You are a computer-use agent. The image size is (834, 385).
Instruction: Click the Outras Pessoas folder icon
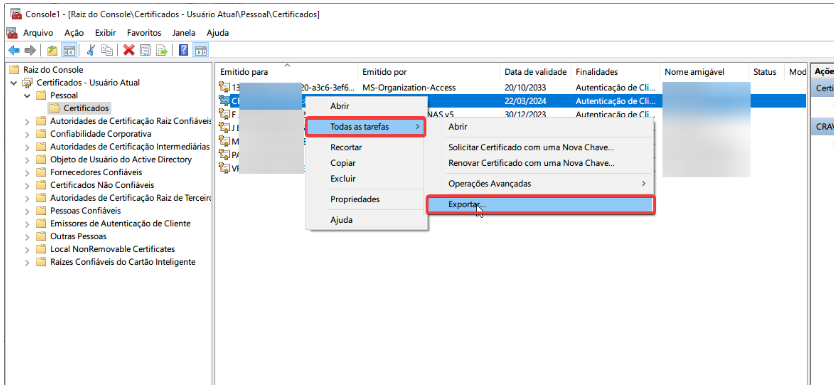pyautogui.click(x=41, y=236)
